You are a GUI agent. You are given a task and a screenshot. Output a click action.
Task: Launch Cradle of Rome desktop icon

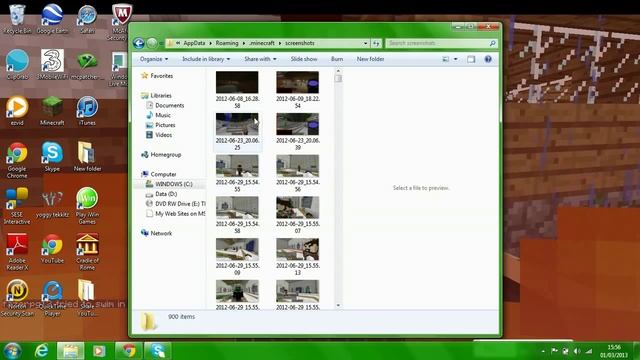point(87,252)
